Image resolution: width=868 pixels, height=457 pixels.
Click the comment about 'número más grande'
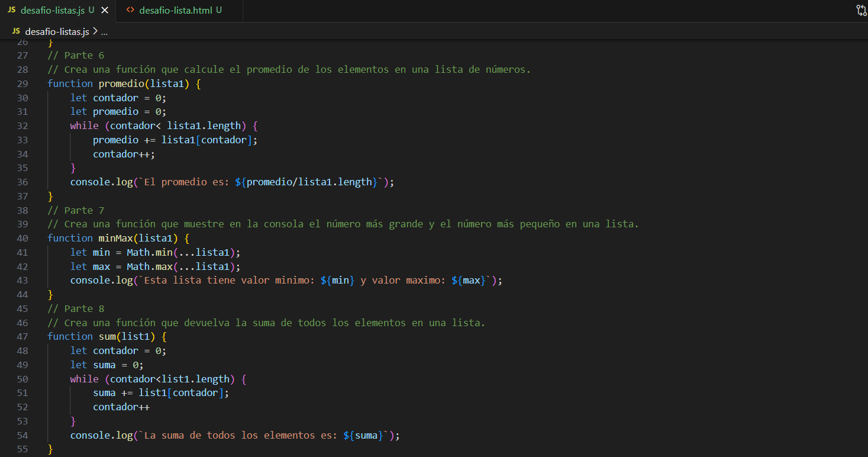[x=343, y=224]
